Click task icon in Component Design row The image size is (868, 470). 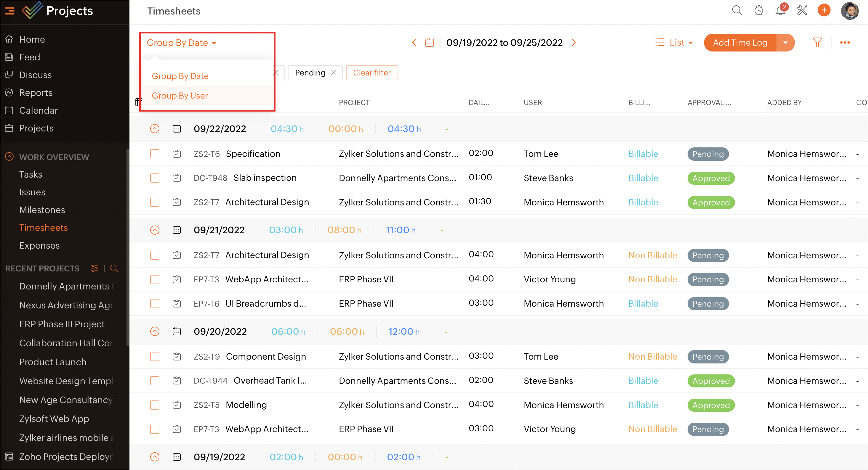point(177,357)
